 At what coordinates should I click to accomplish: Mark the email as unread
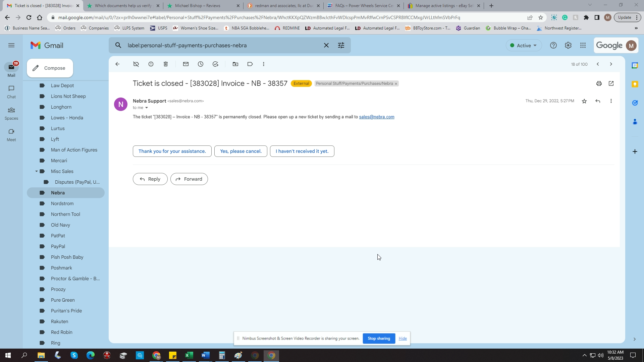pos(186,64)
